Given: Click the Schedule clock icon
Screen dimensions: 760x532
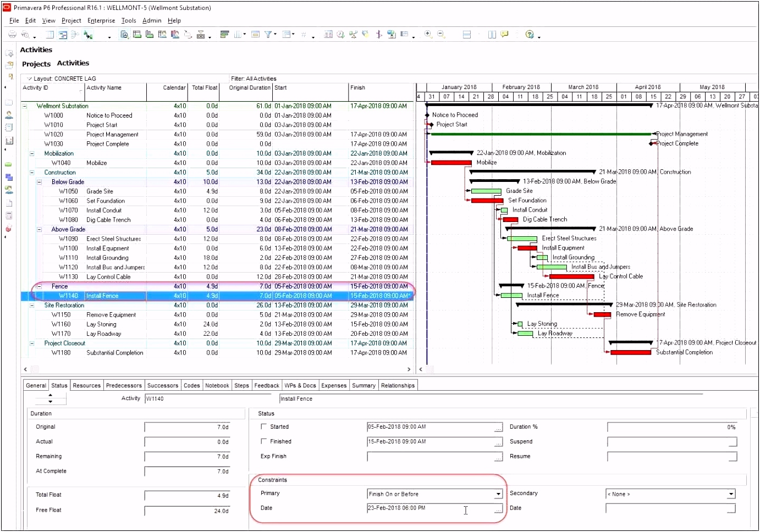Looking at the screenshot, I should [x=340, y=35].
